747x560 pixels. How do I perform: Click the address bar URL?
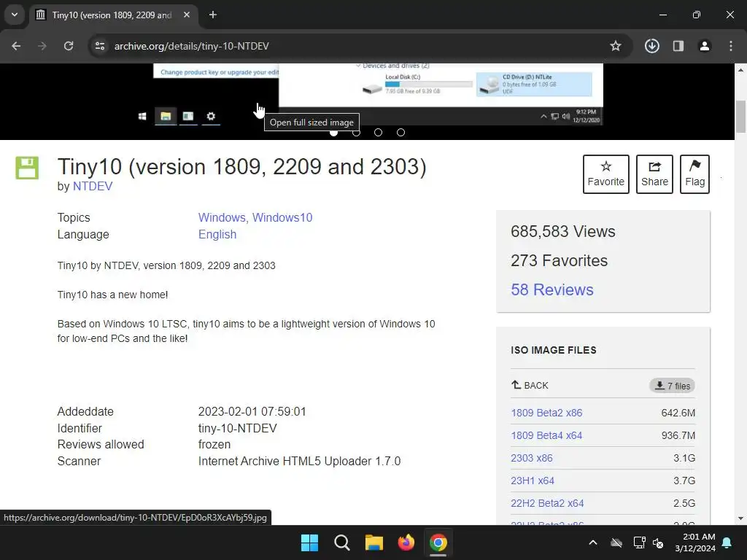tap(192, 46)
